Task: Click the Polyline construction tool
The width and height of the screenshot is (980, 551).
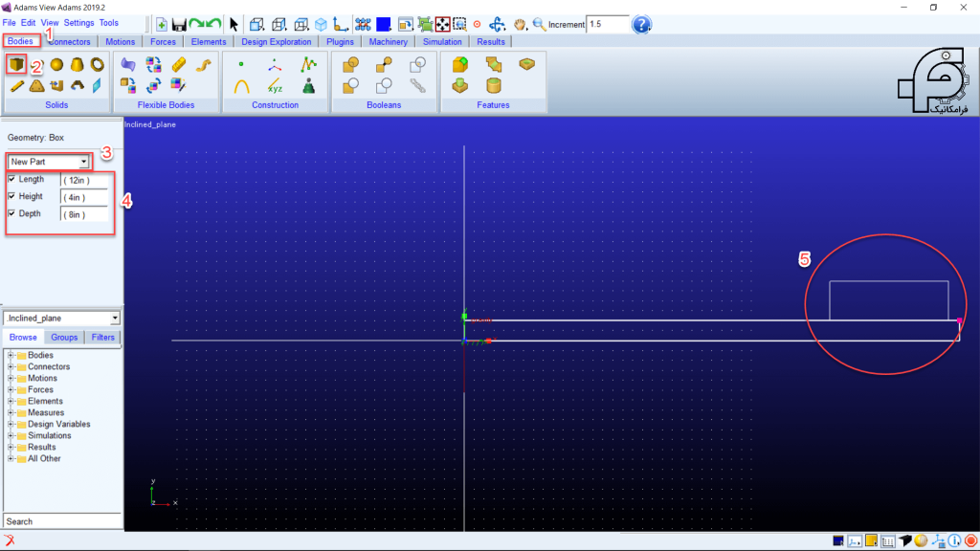Action: [308, 64]
